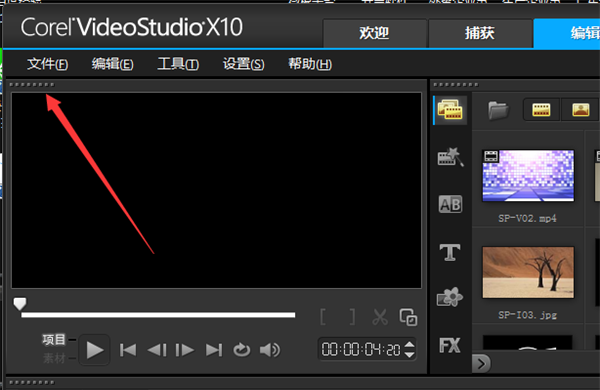Toggle showing photos in library
The height and width of the screenshot is (390, 600).
(580, 110)
